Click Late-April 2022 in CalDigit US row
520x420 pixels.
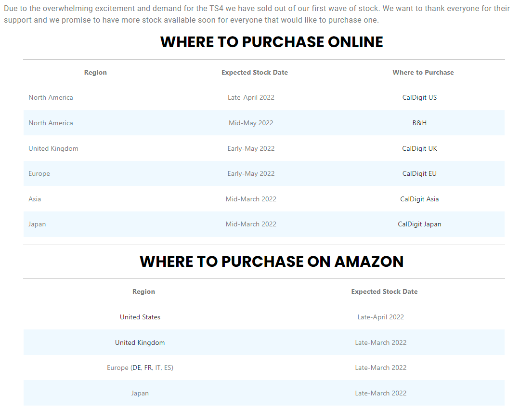tap(251, 98)
